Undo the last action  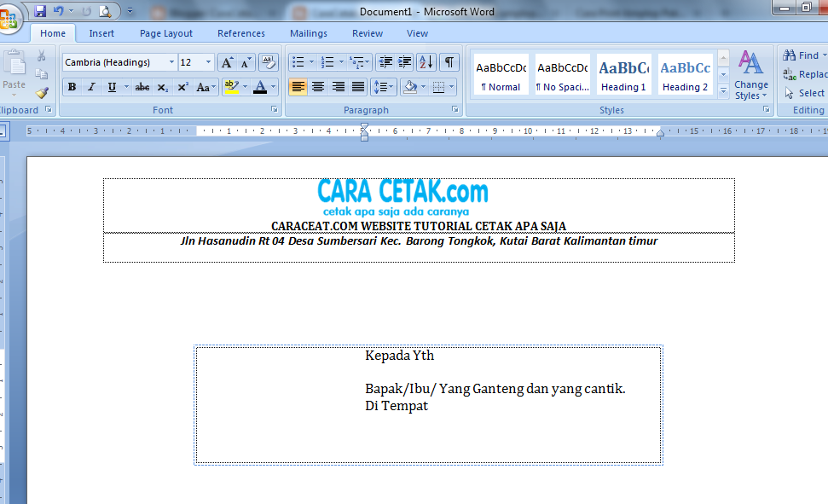[58, 10]
